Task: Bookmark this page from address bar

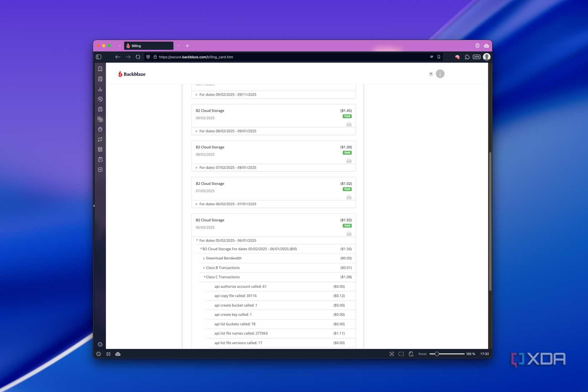Action: tap(439, 57)
